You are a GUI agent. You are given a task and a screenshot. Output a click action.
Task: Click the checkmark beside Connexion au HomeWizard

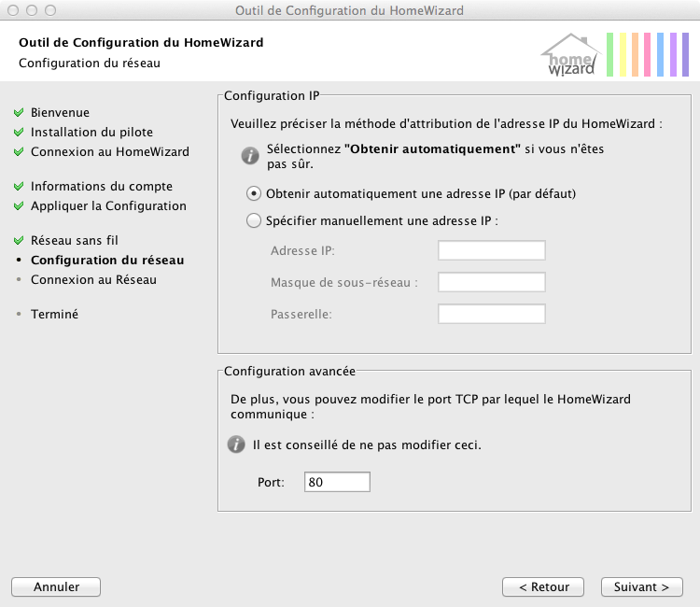tap(18, 152)
